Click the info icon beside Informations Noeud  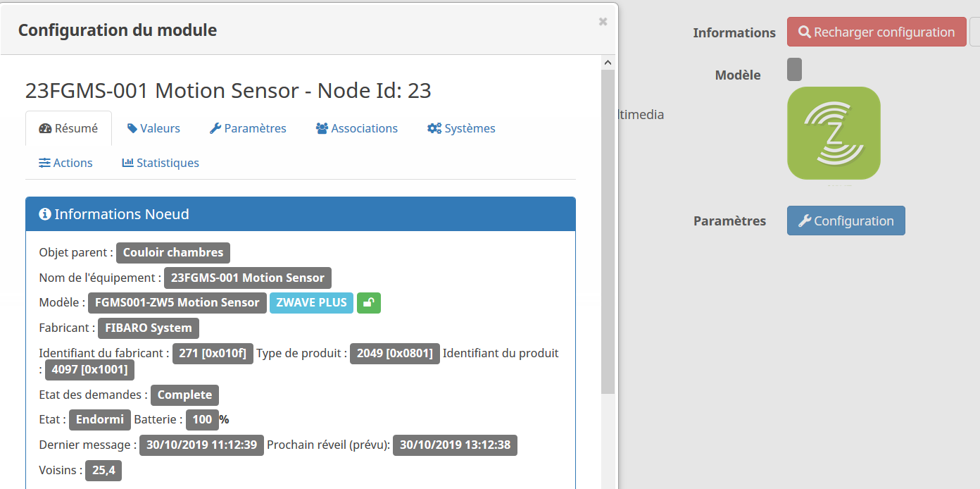tap(45, 214)
